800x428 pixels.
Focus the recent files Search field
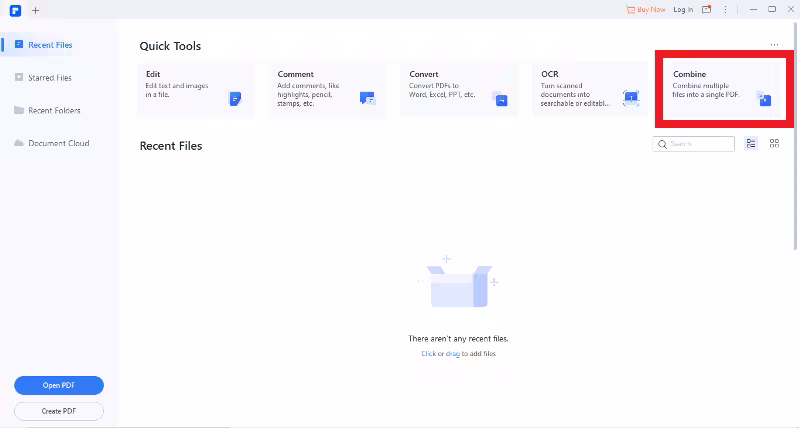[x=699, y=144]
